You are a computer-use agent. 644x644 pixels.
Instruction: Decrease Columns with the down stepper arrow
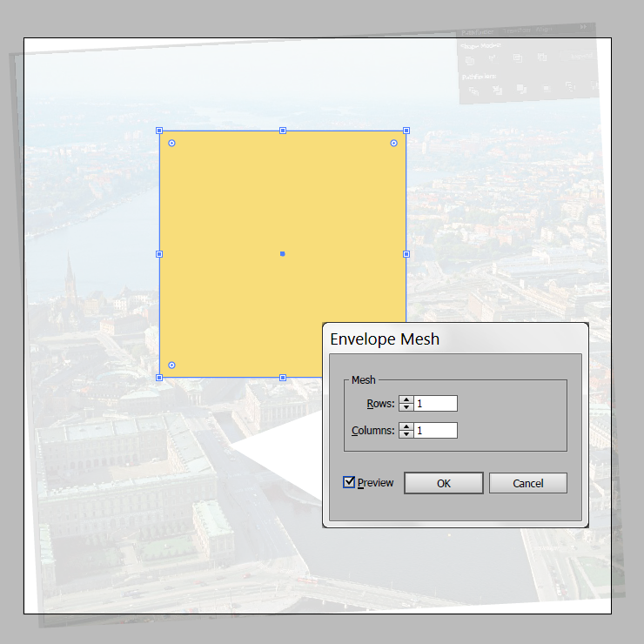tap(406, 434)
